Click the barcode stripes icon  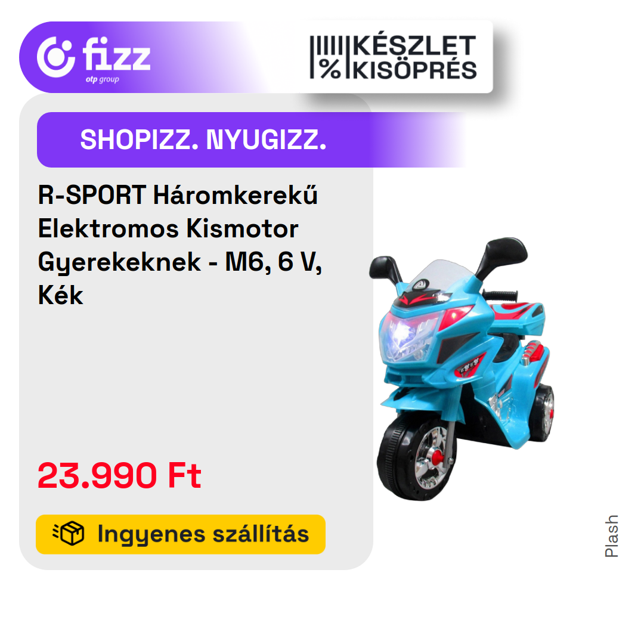click(327, 45)
